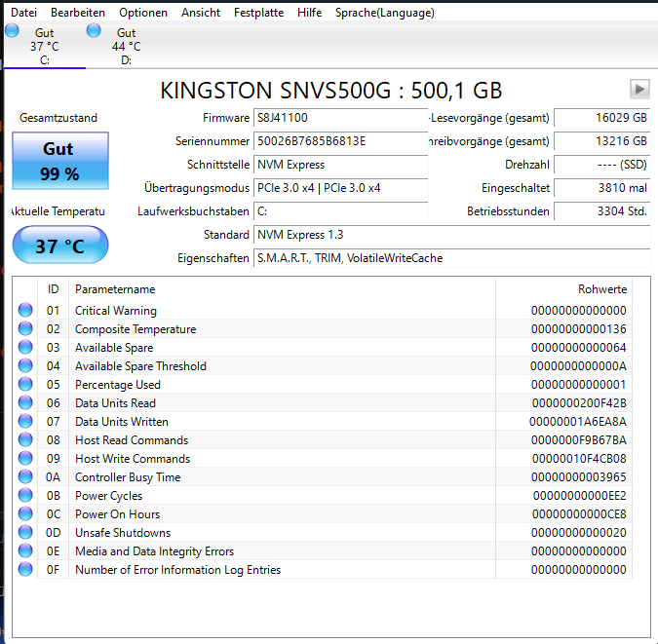Select the Critical Warning parameter name
658x644 pixels.
116,311
